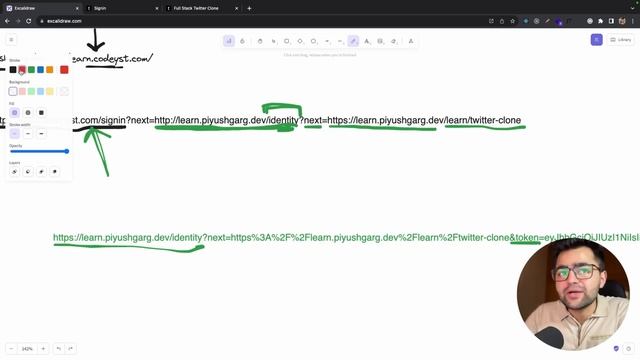Open Chrome profile avatar
This screenshot has width=640, height=360.
pyautogui.click(x=622, y=21)
